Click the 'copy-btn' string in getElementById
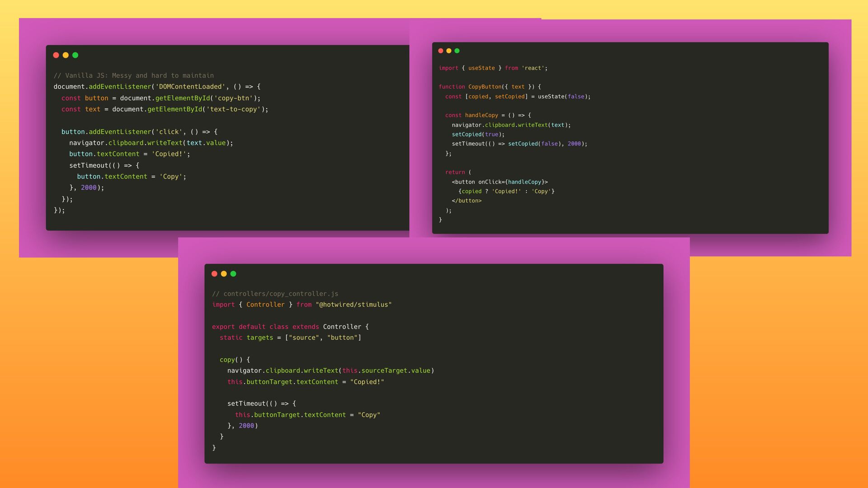This screenshot has width=868, height=488. [x=233, y=98]
